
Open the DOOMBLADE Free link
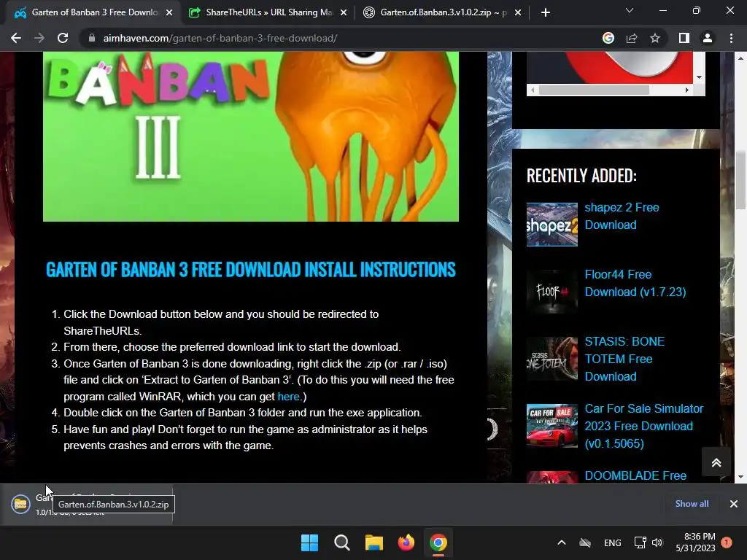coord(635,475)
